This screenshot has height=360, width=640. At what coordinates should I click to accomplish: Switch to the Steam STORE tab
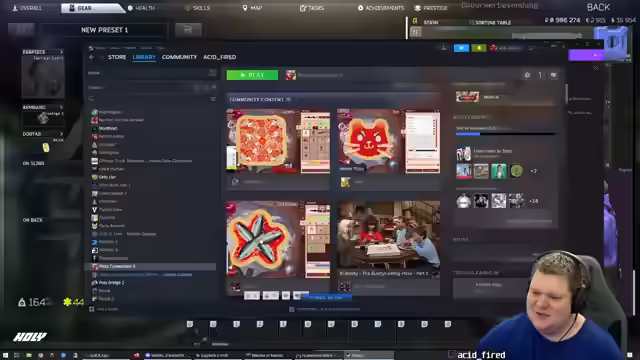click(x=117, y=57)
